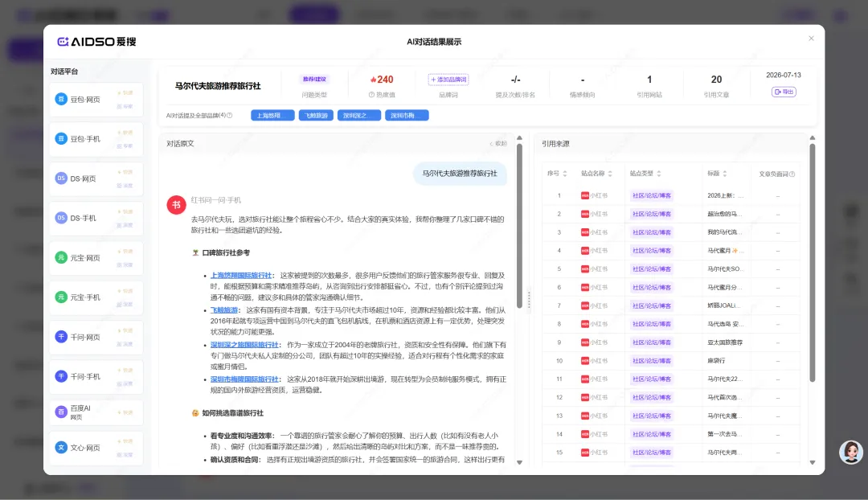The image size is (868, 500).
Task: Click the 小红书 icon in row 1
Action: (x=584, y=195)
